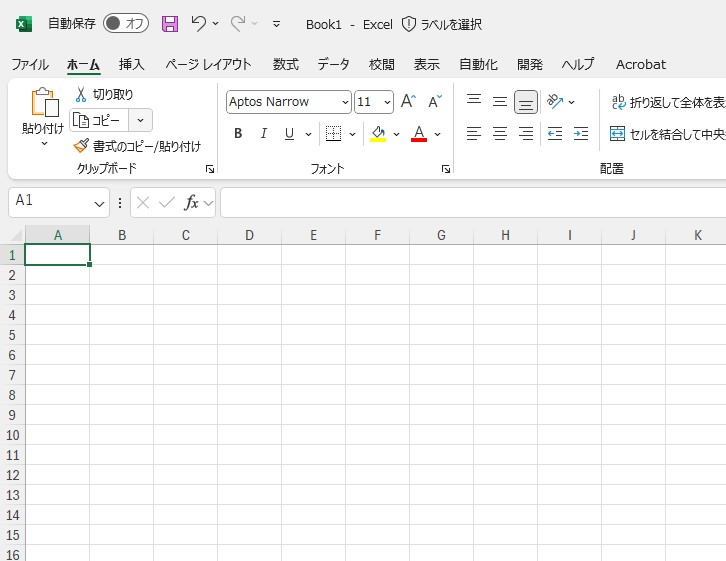The width and height of the screenshot is (726, 561).
Task: Click the increase indent icon
Action: click(581, 134)
